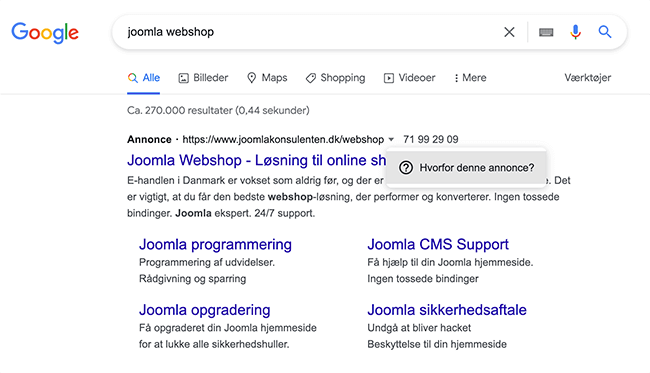Start voice search with microphone icon
Screen dimensions: 650x373
coord(575,32)
